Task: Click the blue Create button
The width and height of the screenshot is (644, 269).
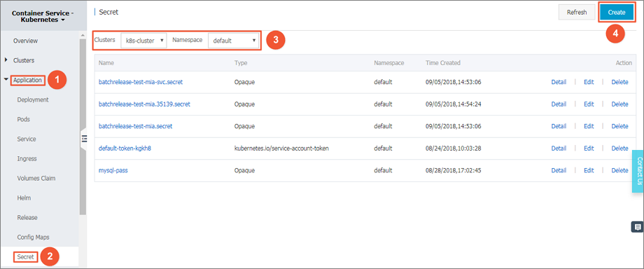Action: 617,13
